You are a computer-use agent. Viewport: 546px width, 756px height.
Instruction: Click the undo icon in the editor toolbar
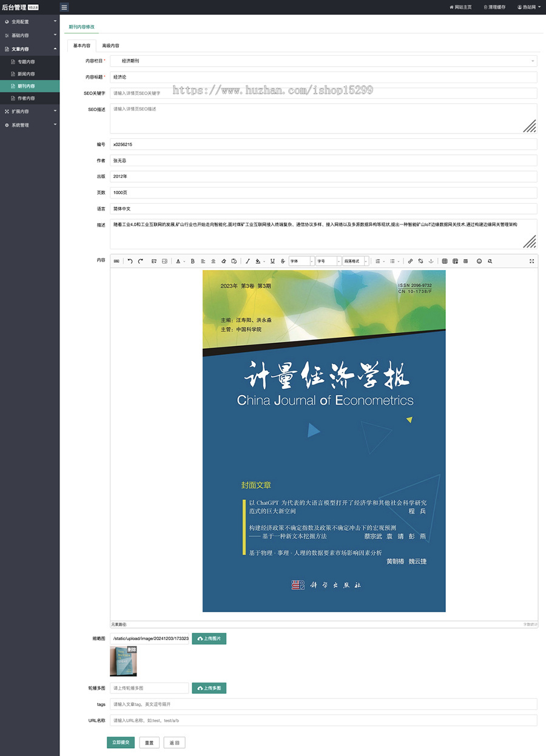pos(130,261)
